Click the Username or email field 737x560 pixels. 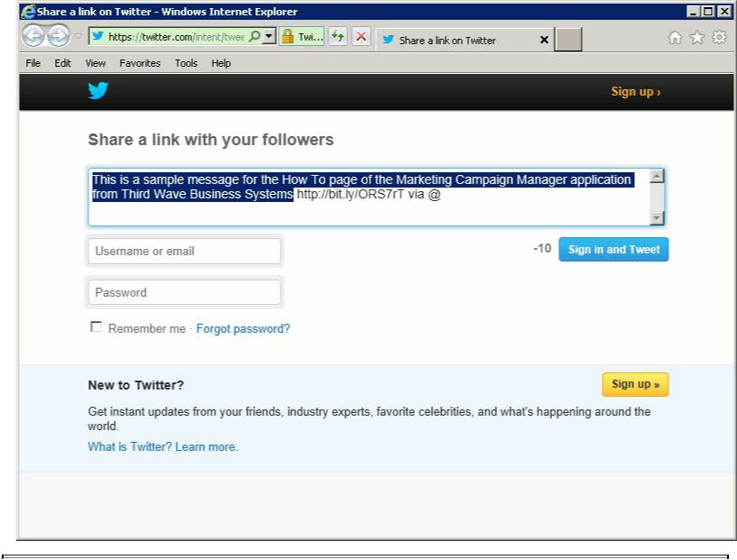(184, 251)
